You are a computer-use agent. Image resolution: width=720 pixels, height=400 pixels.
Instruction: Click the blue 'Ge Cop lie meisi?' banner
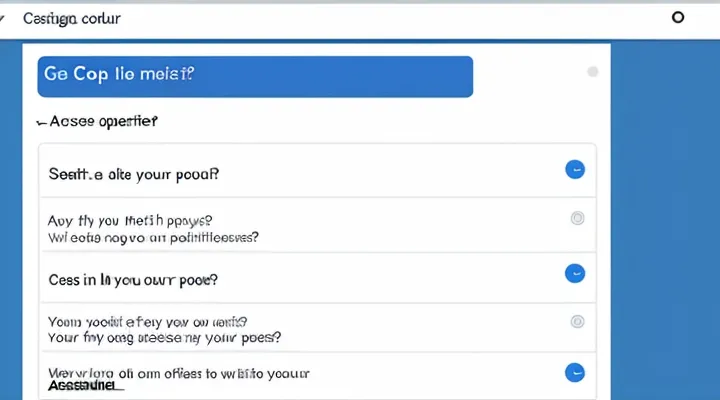[255, 76]
